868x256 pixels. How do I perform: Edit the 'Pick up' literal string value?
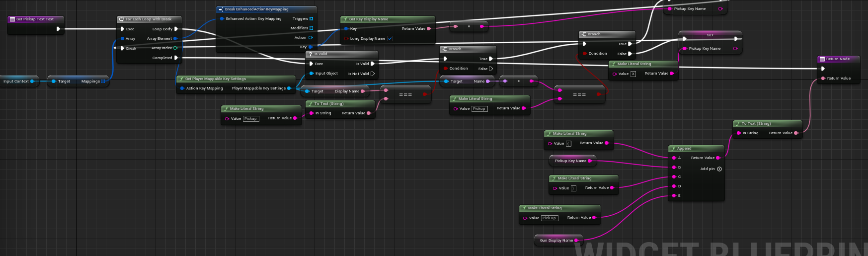click(550, 218)
